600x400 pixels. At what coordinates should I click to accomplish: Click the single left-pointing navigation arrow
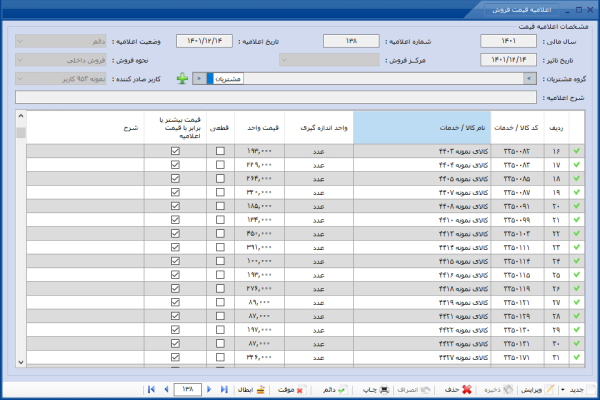click(x=166, y=389)
